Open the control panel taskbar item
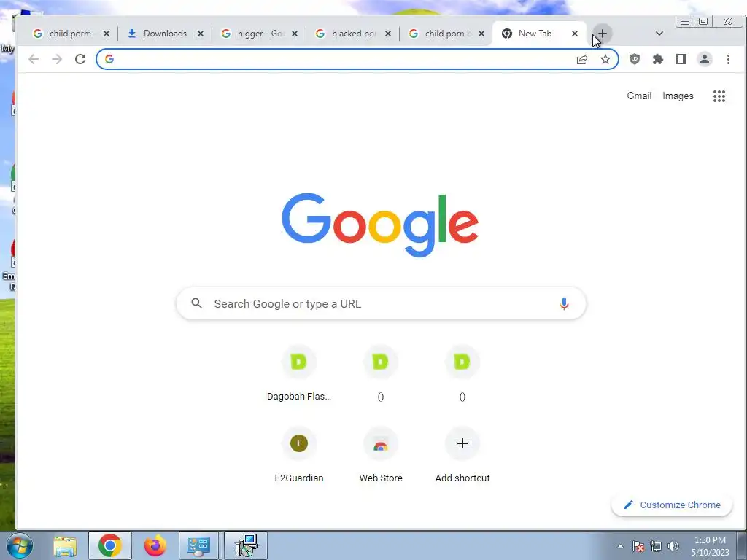747x560 pixels. [198, 545]
